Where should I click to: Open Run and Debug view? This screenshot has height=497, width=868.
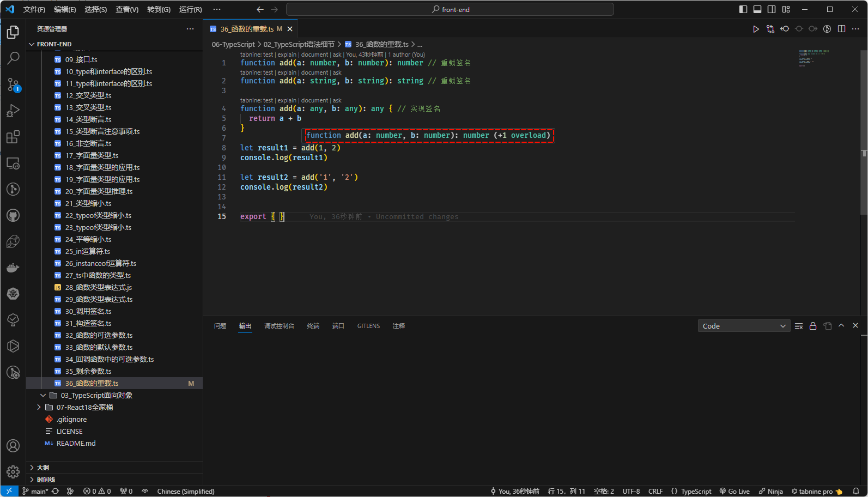13,111
